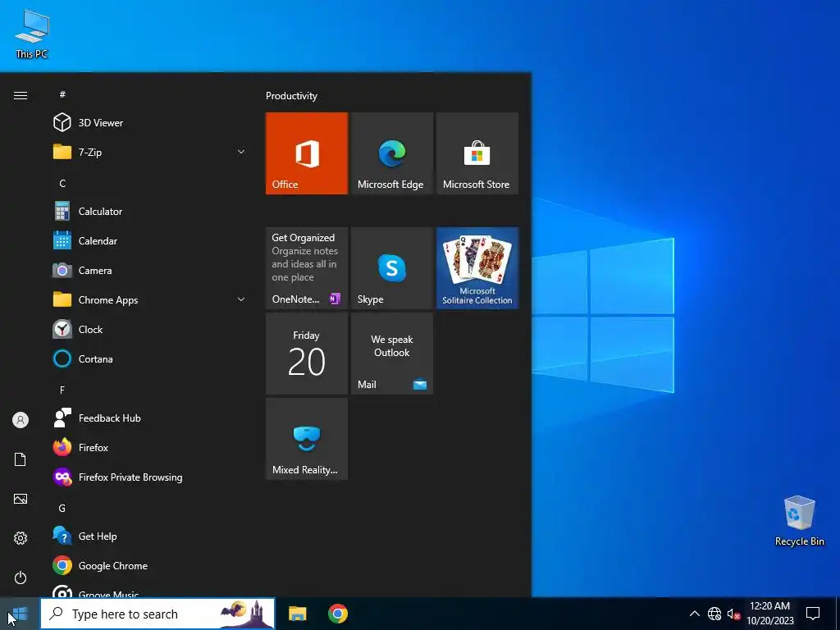Open Settings gear in Start sidebar
Image resolution: width=840 pixels, height=630 pixels.
21,538
